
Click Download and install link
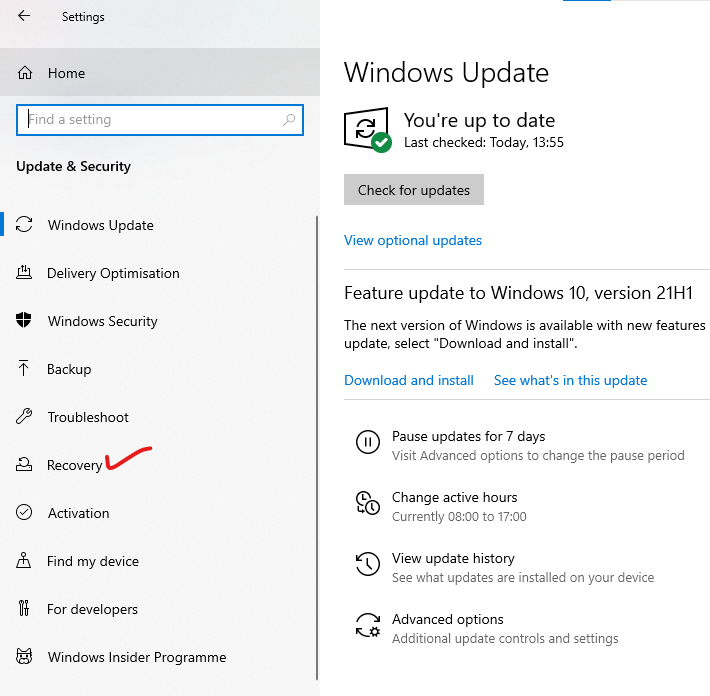tap(408, 380)
